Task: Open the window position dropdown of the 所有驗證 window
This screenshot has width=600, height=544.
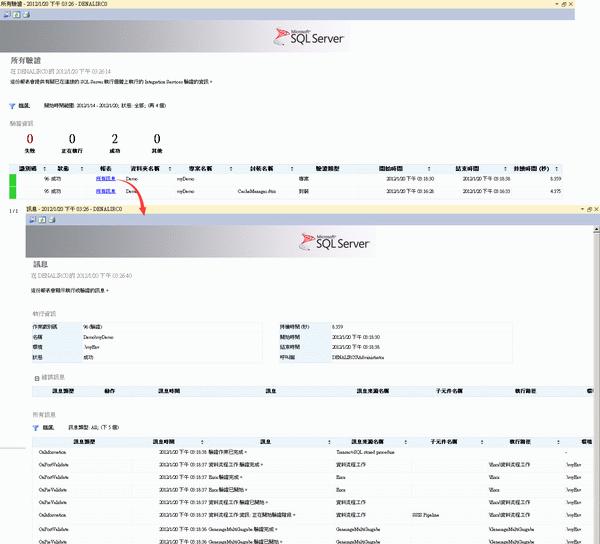Action: (x=557, y=4)
